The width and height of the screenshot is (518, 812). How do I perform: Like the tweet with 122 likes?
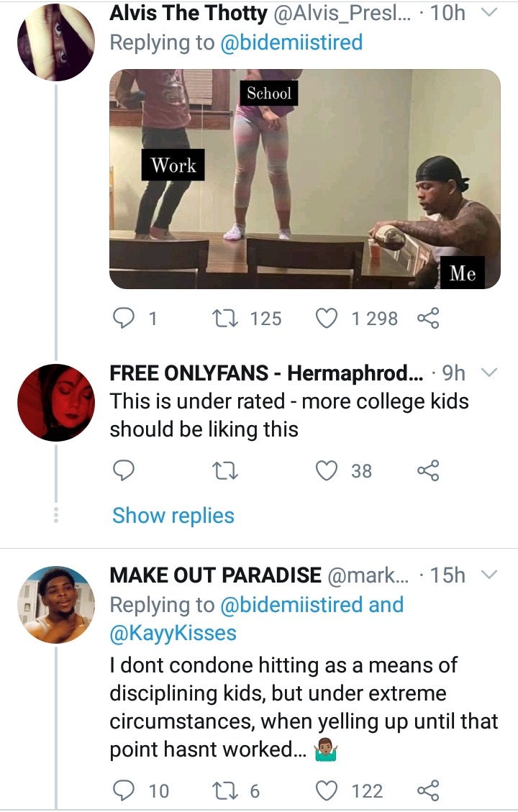click(x=327, y=790)
